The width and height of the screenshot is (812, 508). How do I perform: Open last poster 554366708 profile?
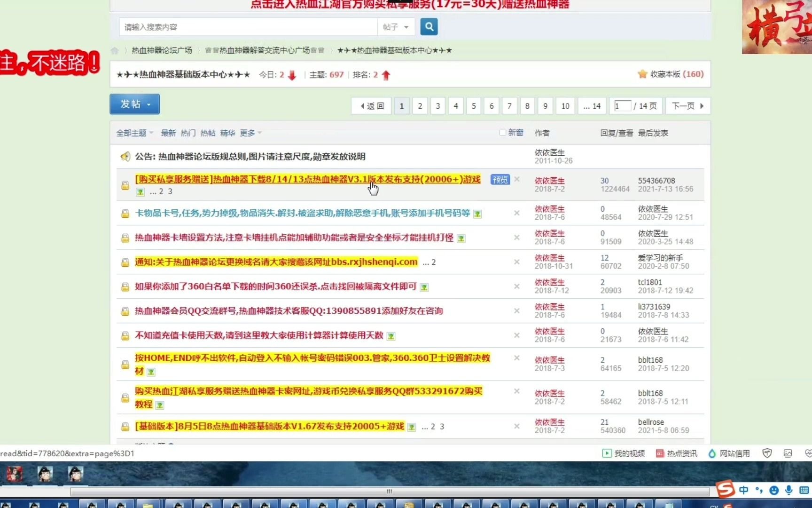pos(656,181)
